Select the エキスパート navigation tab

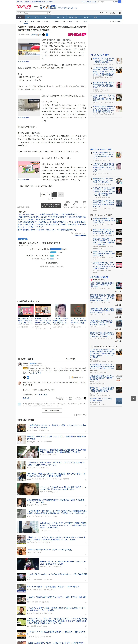pos(48,17)
